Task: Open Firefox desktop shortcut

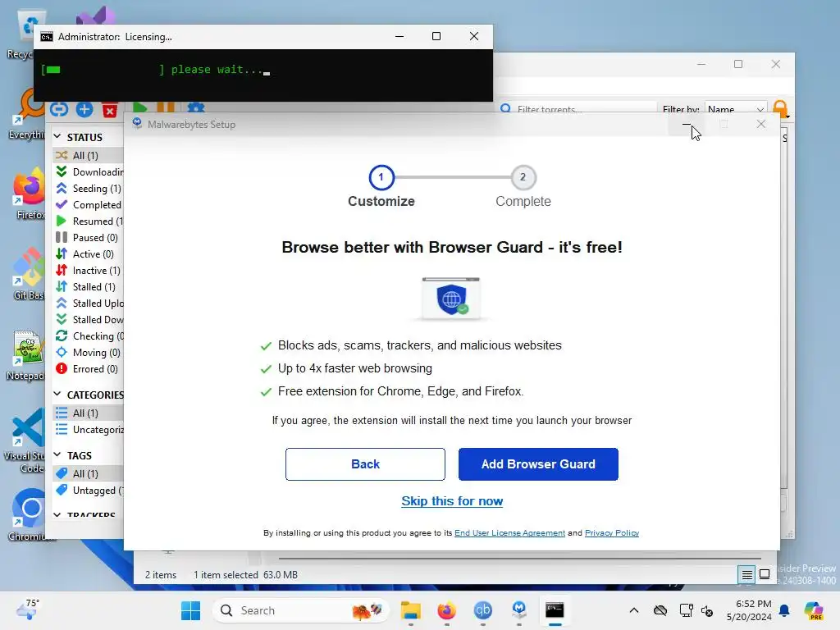Action: coord(29,194)
